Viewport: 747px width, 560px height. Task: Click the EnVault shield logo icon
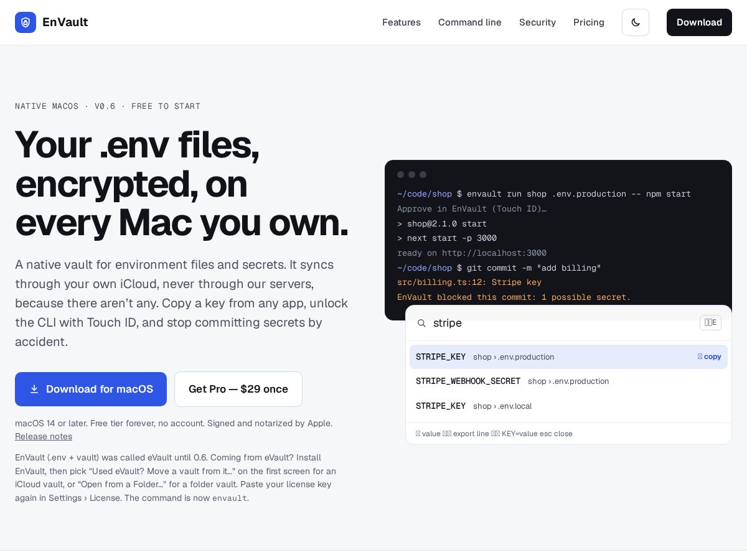[26, 22]
